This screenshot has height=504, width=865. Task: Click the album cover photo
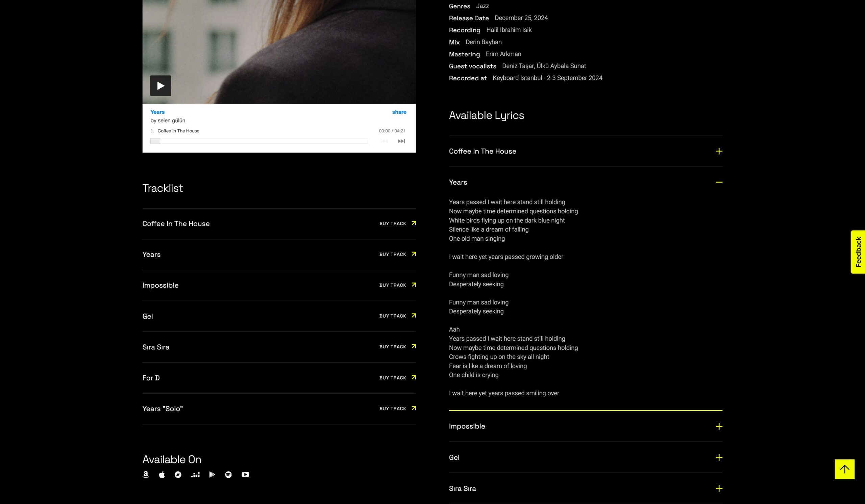click(279, 51)
